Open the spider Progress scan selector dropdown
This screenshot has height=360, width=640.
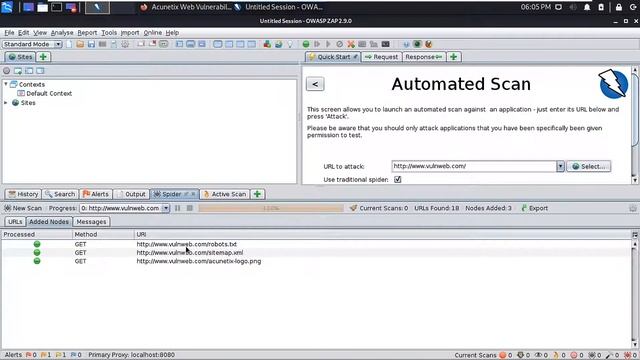pos(165,208)
